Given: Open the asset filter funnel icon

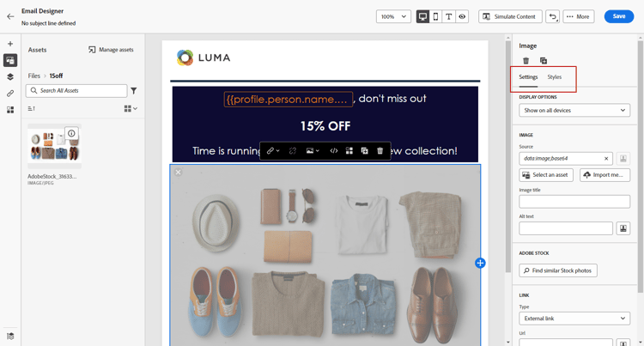Looking at the screenshot, I should pos(133,91).
